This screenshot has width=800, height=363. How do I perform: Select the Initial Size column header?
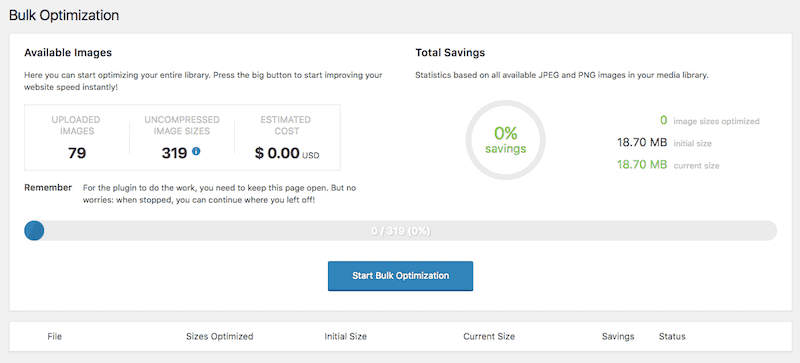(x=345, y=336)
